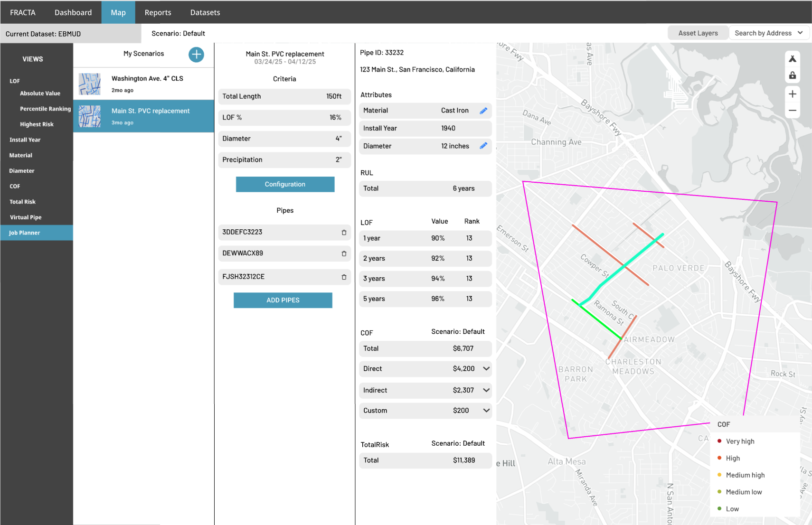812x525 pixels.
Task: Select pipe FJSH32312CE in list
Action: pos(284,277)
